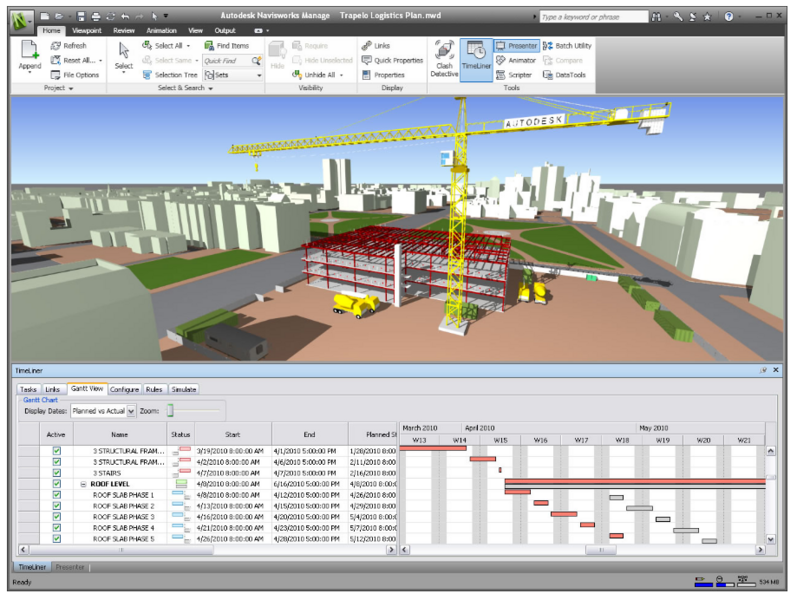
Task: Open Quick Properties
Action: (x=392, y=60)
